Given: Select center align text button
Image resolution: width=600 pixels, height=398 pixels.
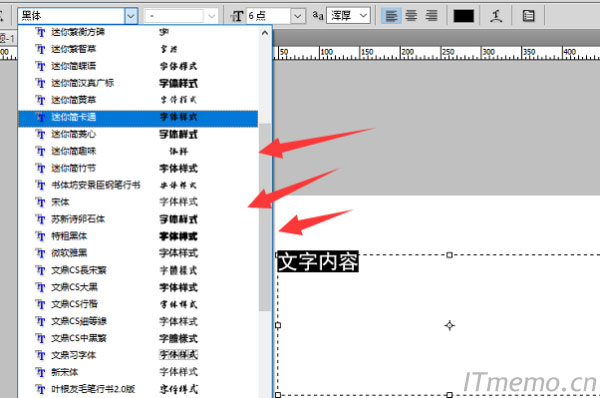Looking at the screenshot, I should 411,16.
